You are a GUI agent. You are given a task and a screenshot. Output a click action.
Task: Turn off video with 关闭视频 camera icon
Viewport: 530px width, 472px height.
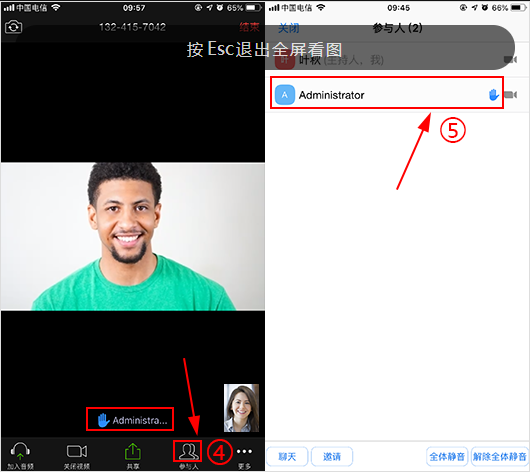77,455
